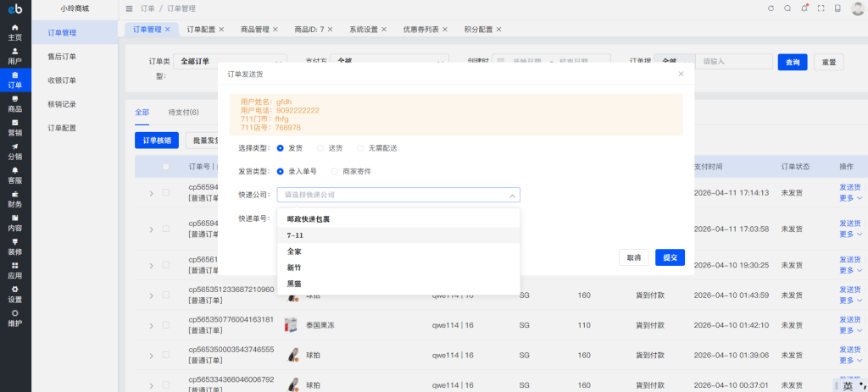Image resolution: width=868 pixels, height=392 pixels.
Task: Close the 商品管理 tab
Action: tap(275, 30)
